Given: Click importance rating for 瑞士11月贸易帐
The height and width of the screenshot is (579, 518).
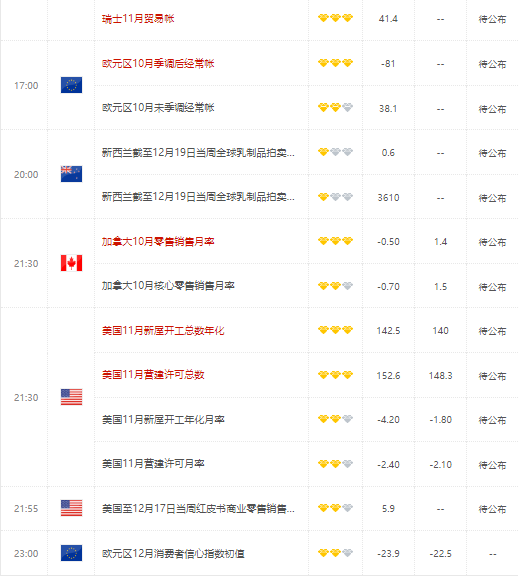Looking at the screenshot, I should pyautogui.click(x=335, y=18).
